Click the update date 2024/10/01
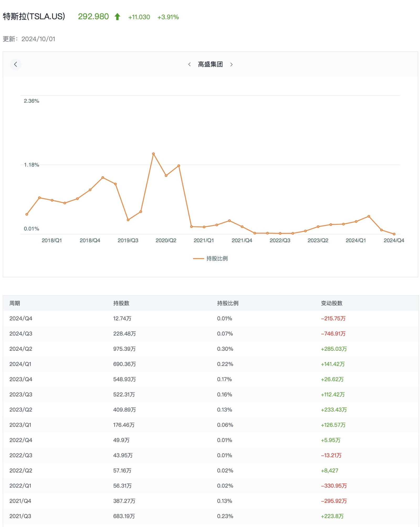The image size is (420, 527). pos(38,39)
